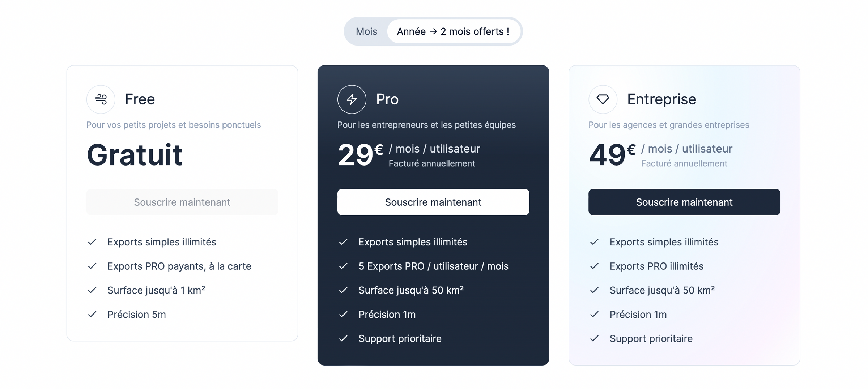Switch billing to Mois
The height and width of the screenshot is (389, 868).
coord(366,31)
